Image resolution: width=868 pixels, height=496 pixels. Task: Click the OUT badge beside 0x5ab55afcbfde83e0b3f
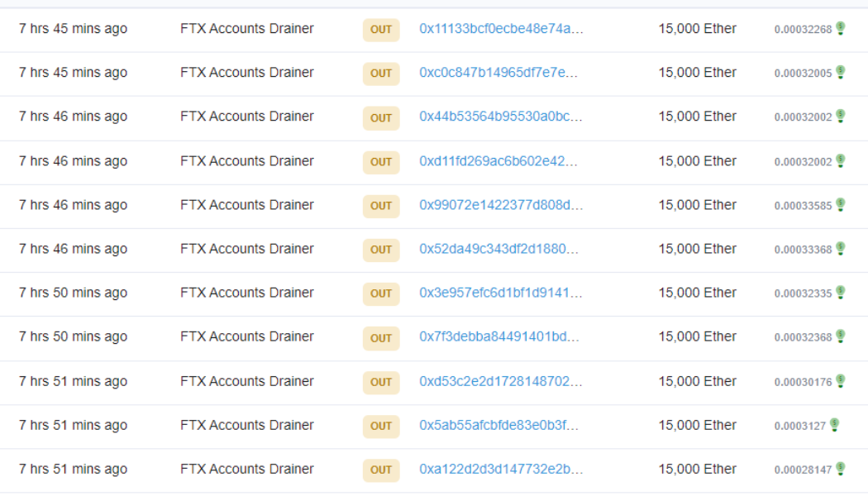point(380,427)
